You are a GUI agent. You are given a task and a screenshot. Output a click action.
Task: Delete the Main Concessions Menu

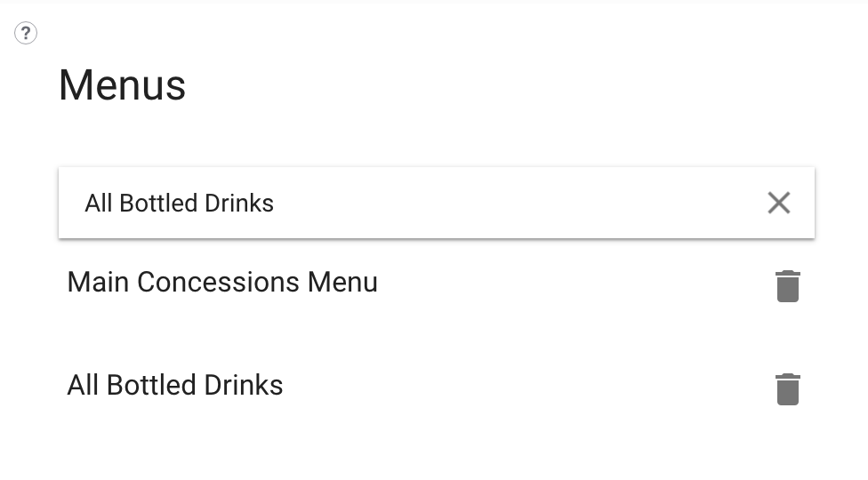(788, 286)
